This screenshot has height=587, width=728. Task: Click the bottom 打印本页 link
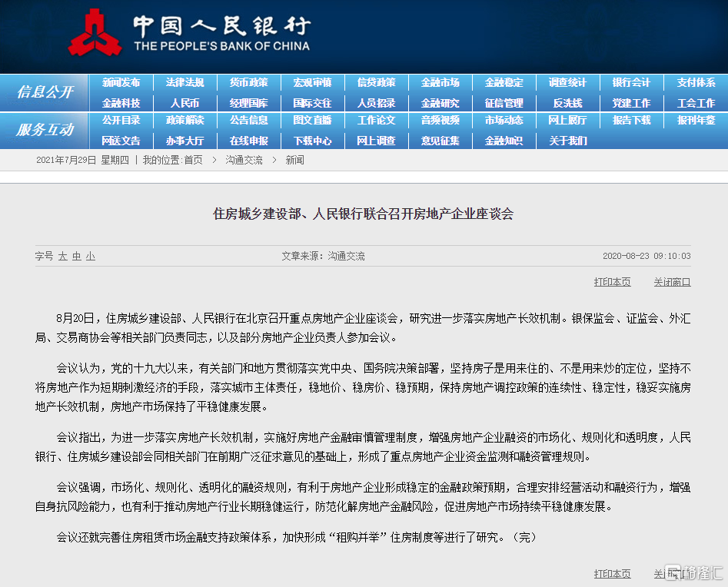point(612,574)
